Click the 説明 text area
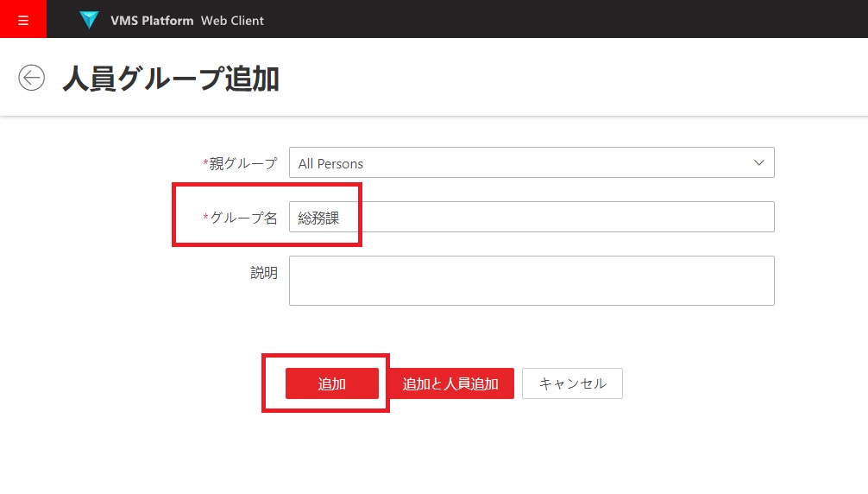The image size is (868, 494). tap(531, 281)
